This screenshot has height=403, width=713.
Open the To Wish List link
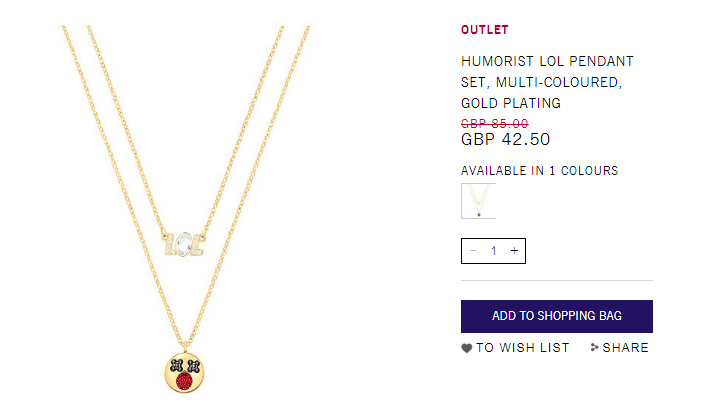[x=522, y=348]
